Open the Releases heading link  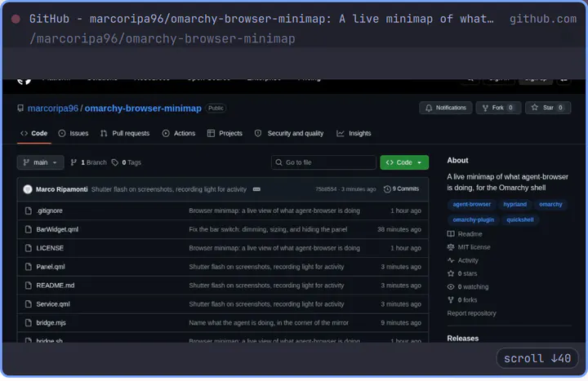tap(463, 339)
